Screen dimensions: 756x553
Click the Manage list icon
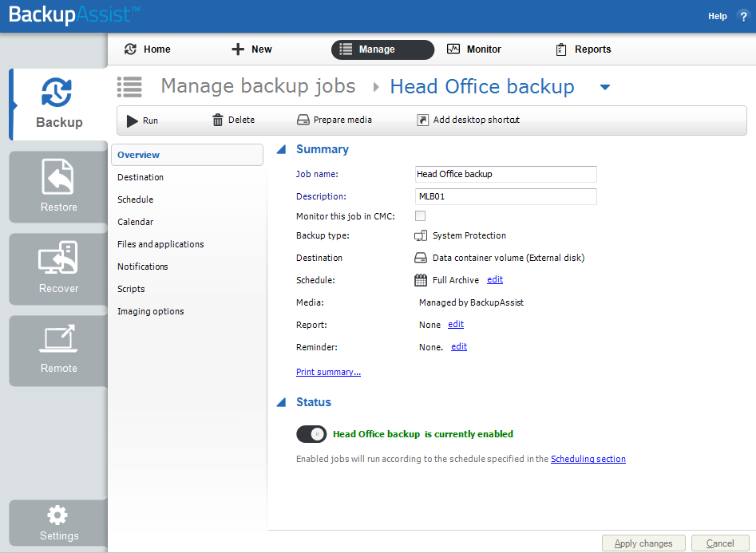pyautogui.click(x=346, y=49)
